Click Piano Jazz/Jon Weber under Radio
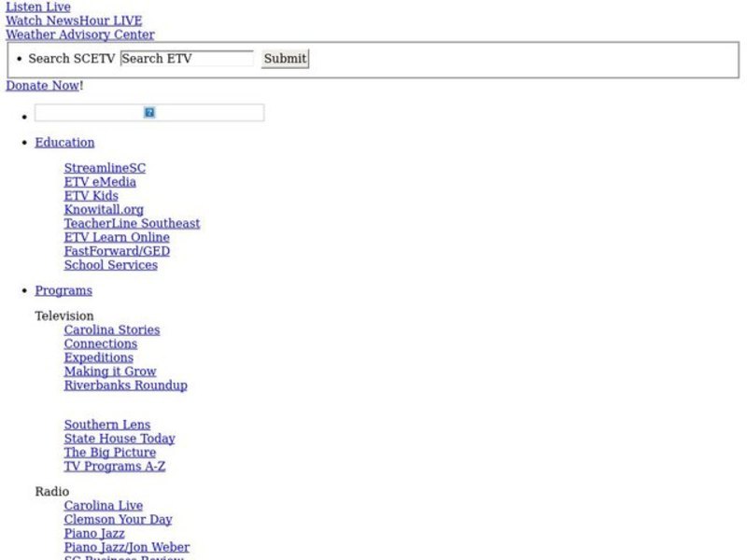The width and height of the screenshot is (747, 560). click(x=126, y=546)
